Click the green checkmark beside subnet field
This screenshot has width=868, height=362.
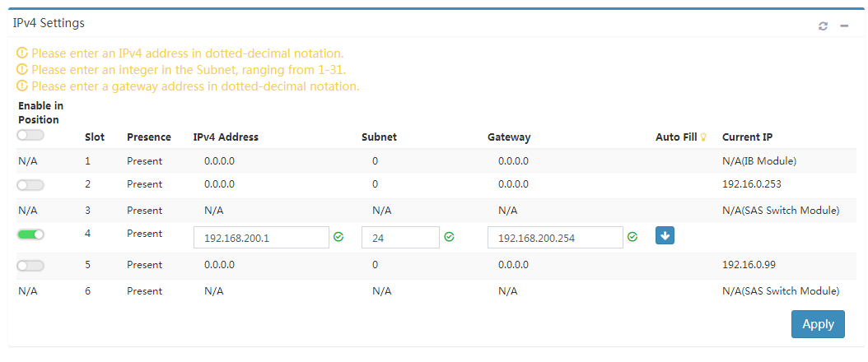(x=449, y=237)
